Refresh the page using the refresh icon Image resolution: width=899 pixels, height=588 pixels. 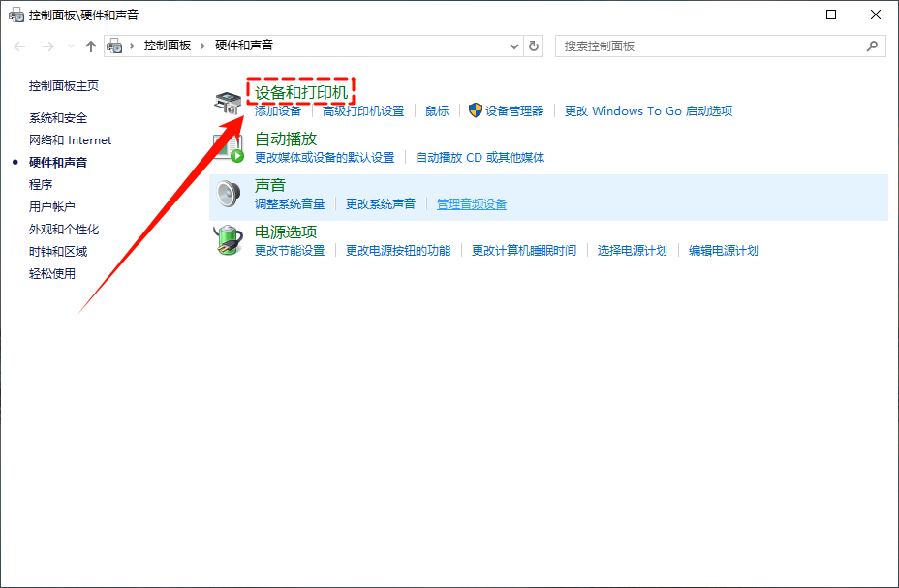coord(535,46)
